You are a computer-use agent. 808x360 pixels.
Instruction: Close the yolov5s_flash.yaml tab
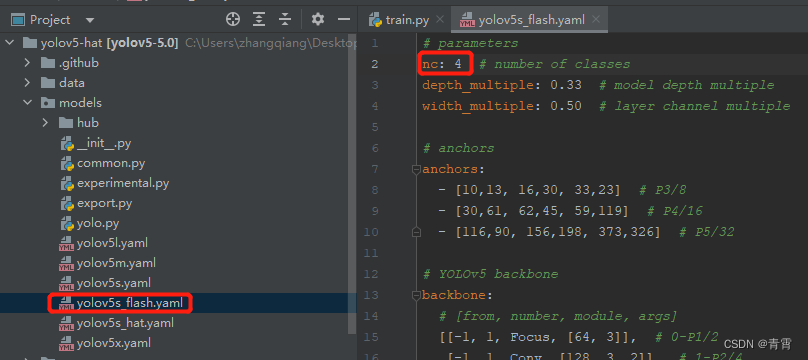pos(596,20)
